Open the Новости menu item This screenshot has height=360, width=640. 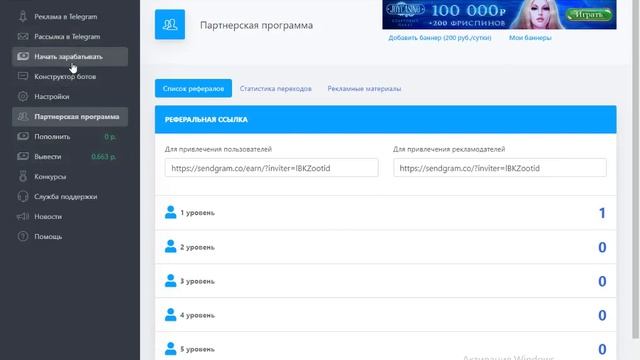tap(70, 216)
